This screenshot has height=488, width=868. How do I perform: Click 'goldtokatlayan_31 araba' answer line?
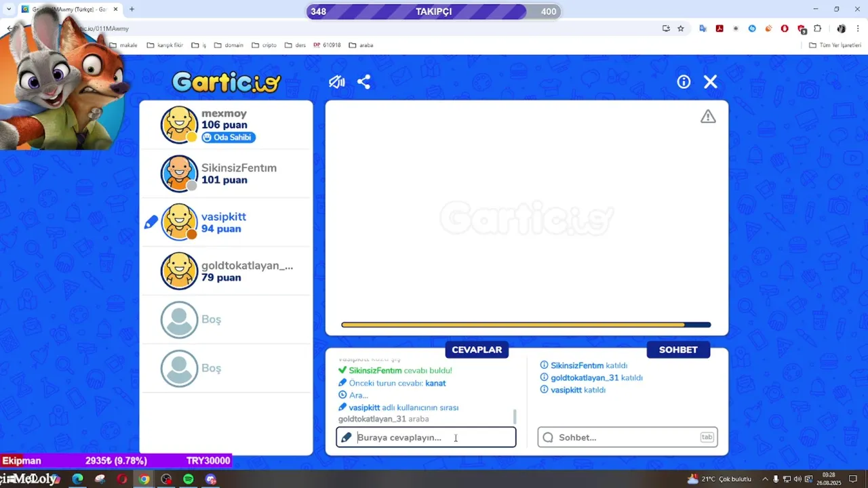[x=383, y=419]
